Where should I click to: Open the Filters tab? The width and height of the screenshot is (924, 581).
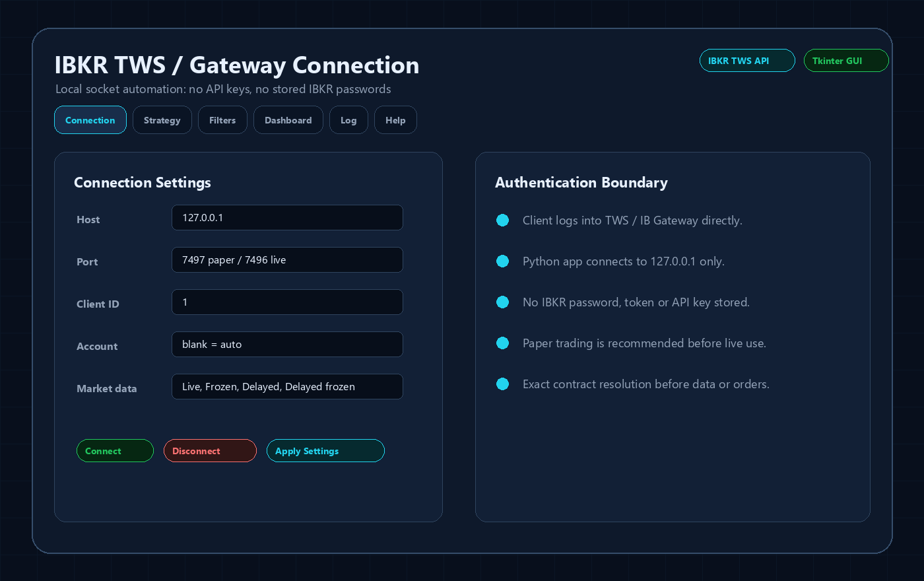222,120
